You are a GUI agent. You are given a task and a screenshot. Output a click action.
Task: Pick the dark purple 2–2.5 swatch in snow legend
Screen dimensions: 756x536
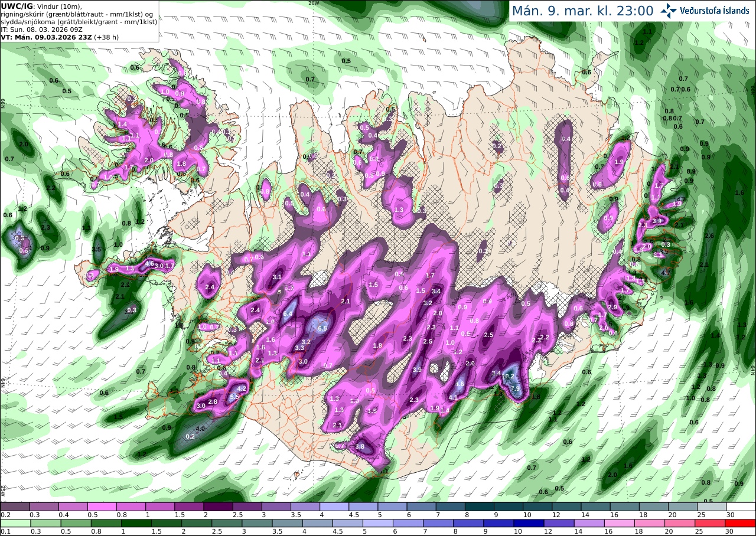(218, 506)
